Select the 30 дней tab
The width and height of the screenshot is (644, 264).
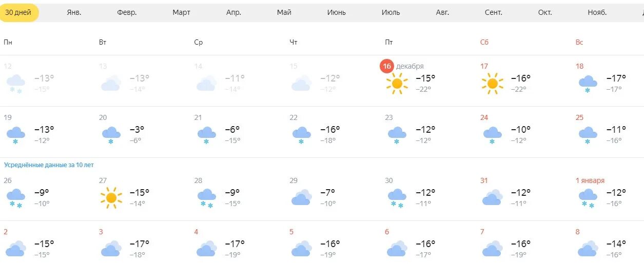click(19, 12)
